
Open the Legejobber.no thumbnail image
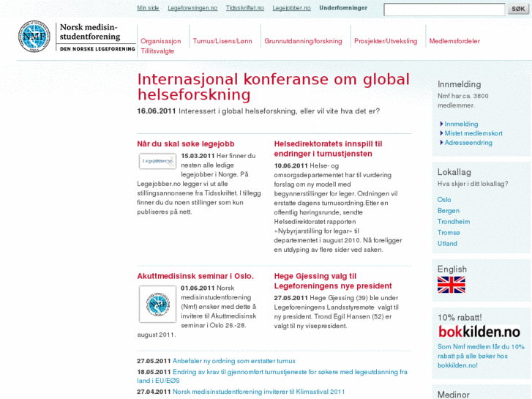click(x=157, y=161)
